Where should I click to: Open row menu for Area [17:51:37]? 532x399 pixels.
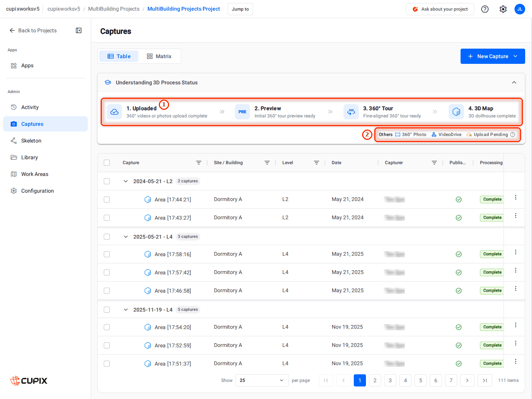(x=516, y=361)
